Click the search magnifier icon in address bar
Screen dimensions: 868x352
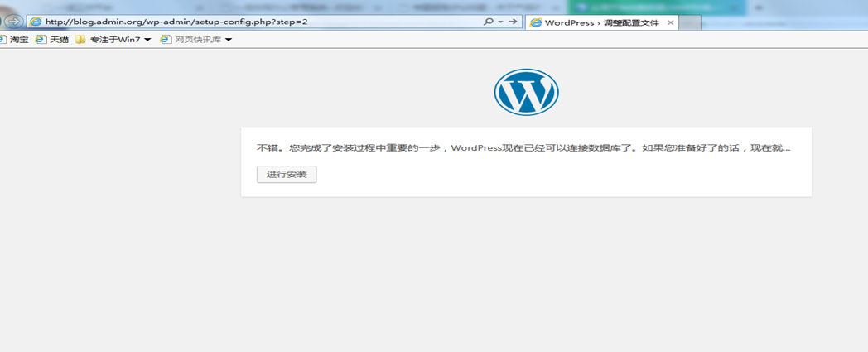pyautogui.click(x=489, y=22)
